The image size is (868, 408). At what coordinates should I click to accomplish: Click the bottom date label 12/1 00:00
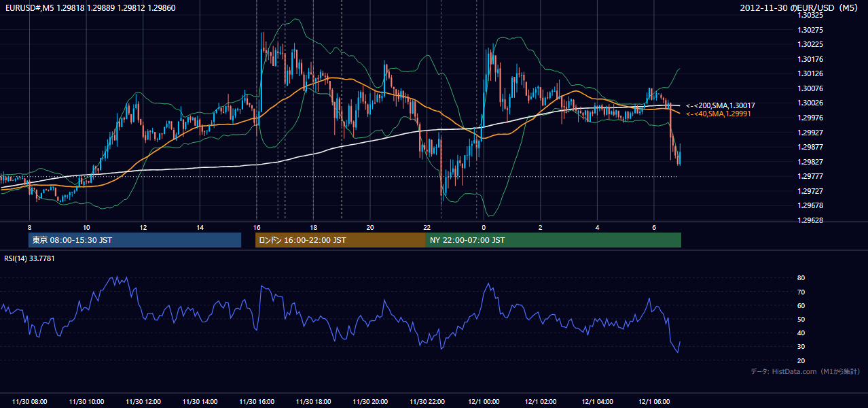click(484, 402)
